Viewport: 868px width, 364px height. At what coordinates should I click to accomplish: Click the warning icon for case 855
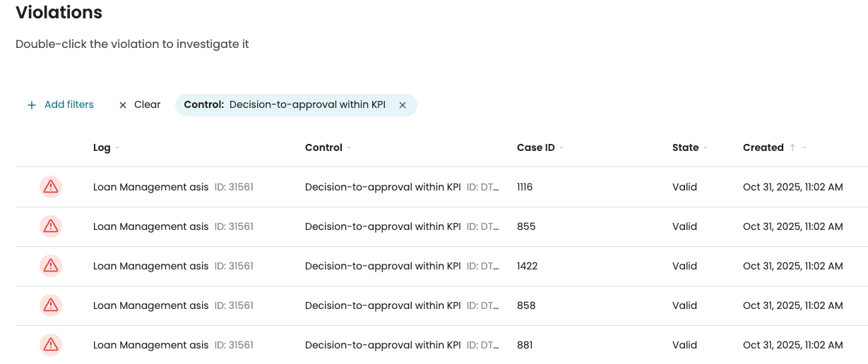pos(51,226)
